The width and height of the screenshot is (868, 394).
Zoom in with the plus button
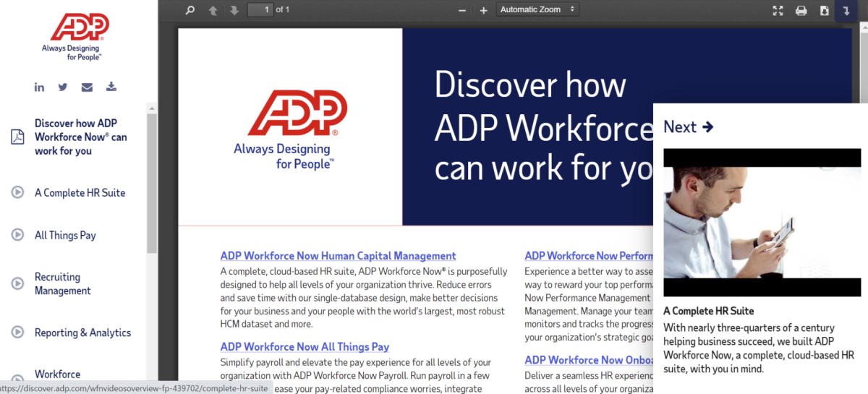[x=484, y=10]
